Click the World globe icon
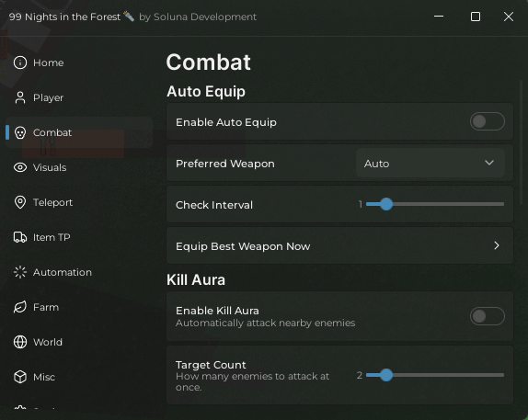 pos(20,342)
